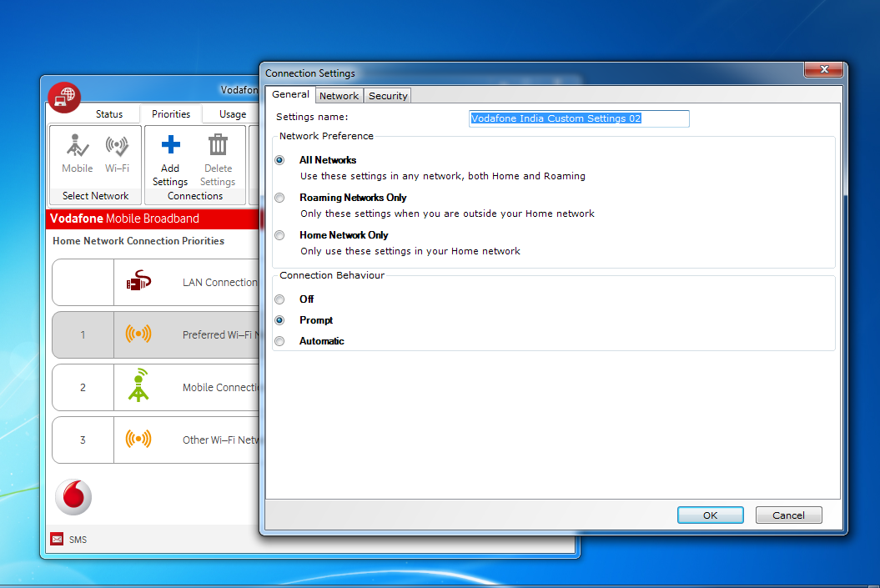Set Connection Behaviour to Automatic
This screenshot has height=588, width=880.
(x=279, y=341)
